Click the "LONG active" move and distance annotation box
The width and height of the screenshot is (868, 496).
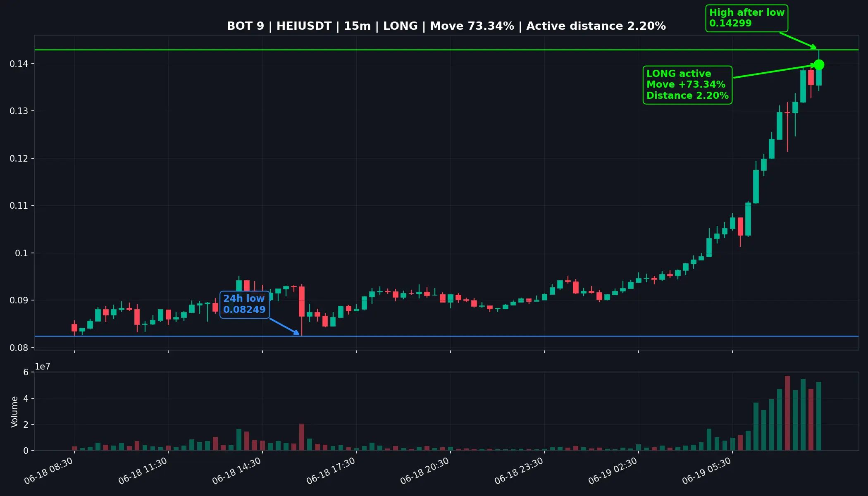pos(687,85)
